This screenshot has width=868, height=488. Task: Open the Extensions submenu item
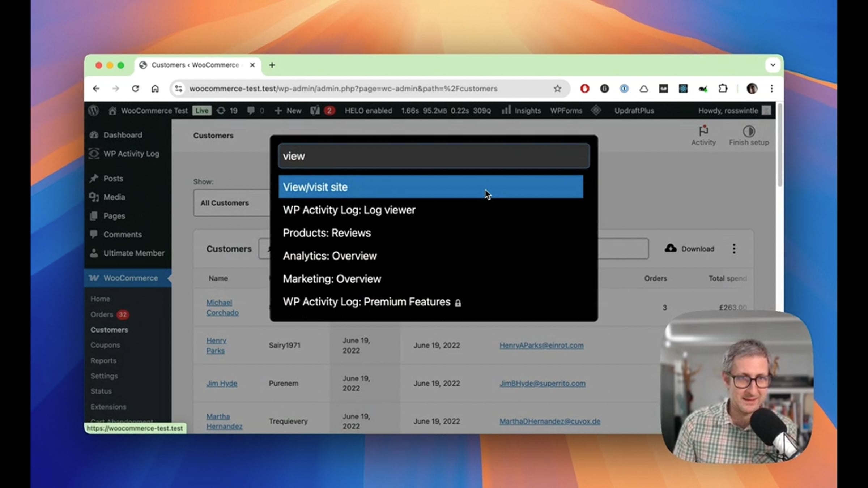pyautogui.click(x=109, y=407)
